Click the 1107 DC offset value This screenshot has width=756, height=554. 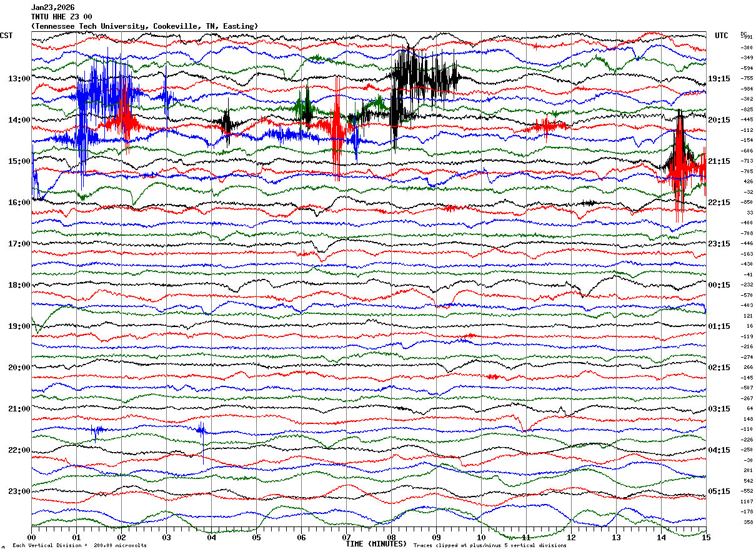[x=747, y=501]
